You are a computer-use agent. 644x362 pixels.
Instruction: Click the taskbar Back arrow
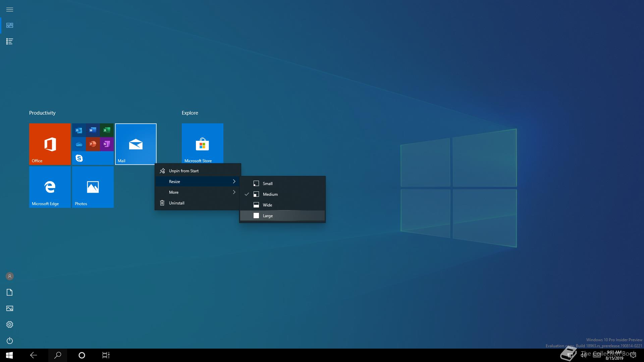coord(34,355)
